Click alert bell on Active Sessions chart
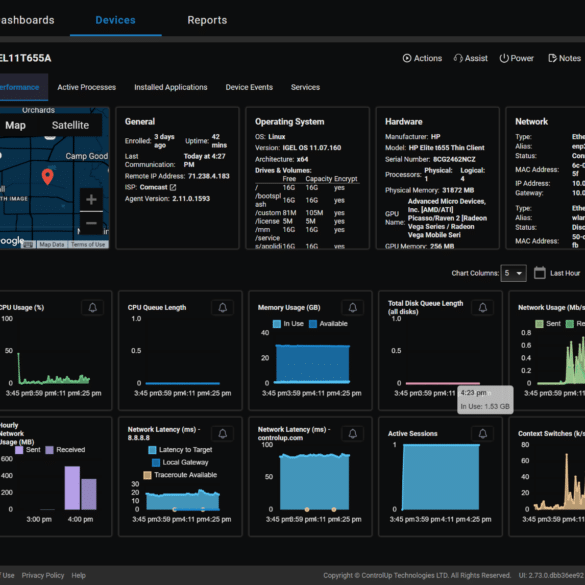Image resolution: width=585 pixels, height=585 pixels. point(482,434)
